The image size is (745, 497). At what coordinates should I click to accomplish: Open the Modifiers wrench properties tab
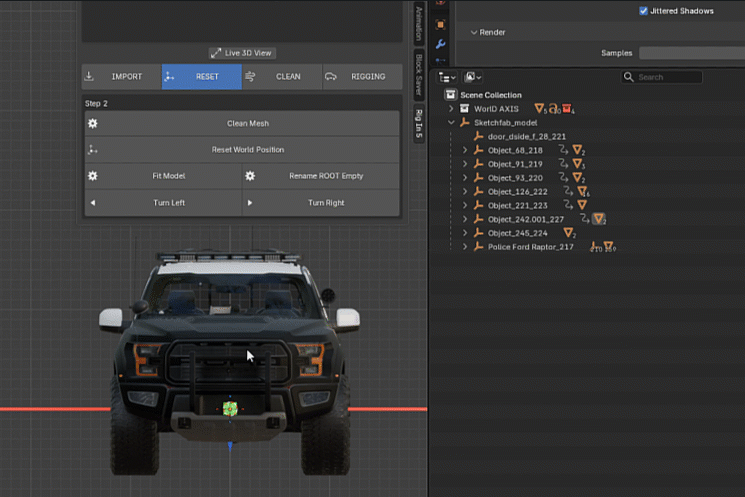(x=440, y=44)
